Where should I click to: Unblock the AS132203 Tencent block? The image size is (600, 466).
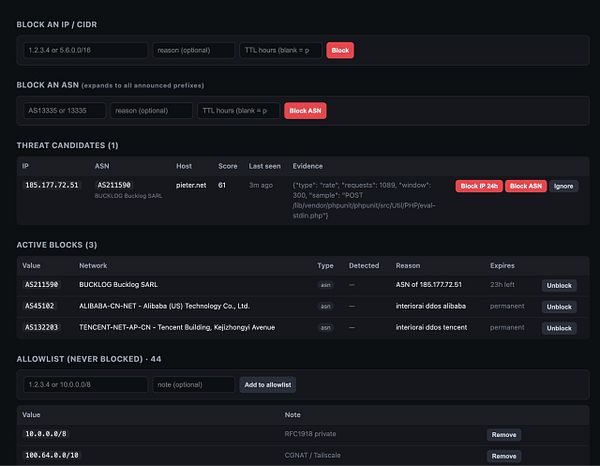(559, 328)
